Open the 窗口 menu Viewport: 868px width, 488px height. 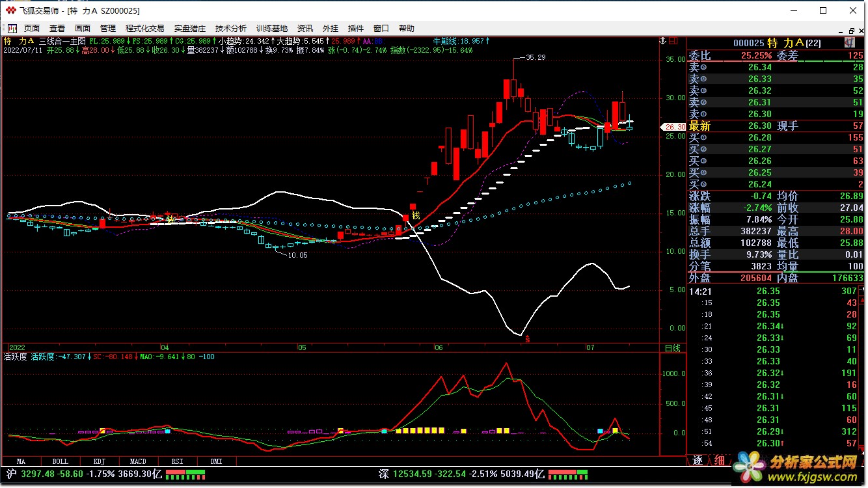[381, 29]
